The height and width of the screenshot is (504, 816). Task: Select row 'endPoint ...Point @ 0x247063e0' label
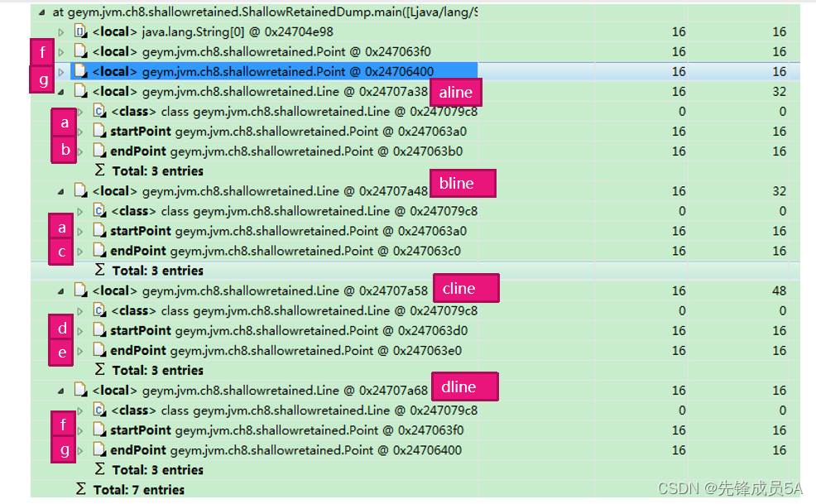pyautogui.click(x=286, y=350)
